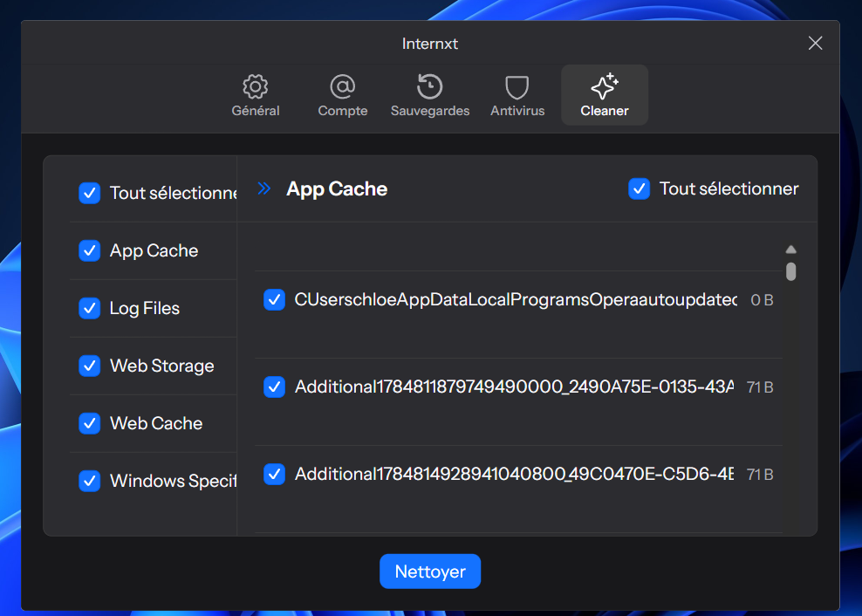Collapse App Cache panel with double chevron
Viewport: 862px width, 616px height.
[x=264, y=188]
